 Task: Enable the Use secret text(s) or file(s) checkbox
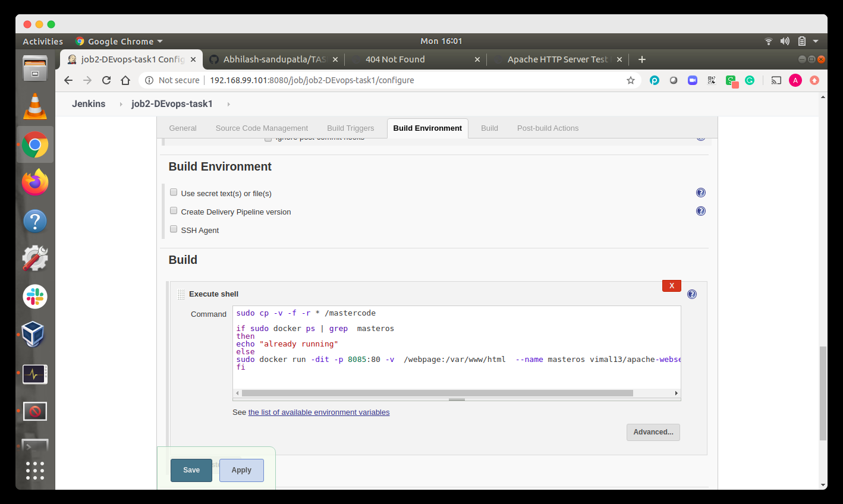tap(173, 191)
